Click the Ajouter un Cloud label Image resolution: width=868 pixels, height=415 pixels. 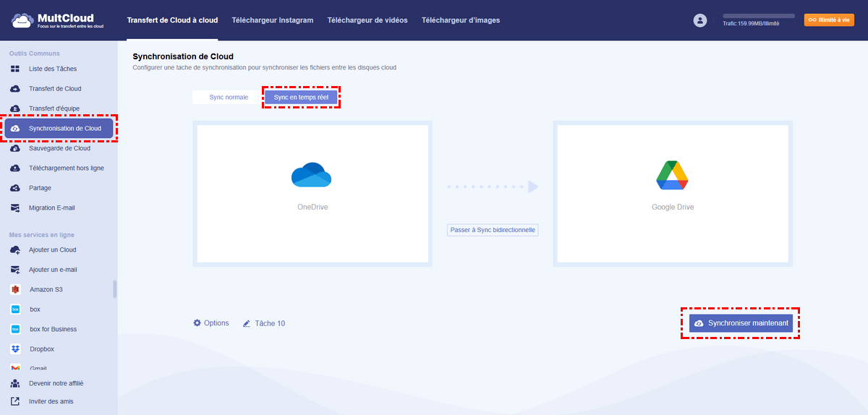click(52, 249)
